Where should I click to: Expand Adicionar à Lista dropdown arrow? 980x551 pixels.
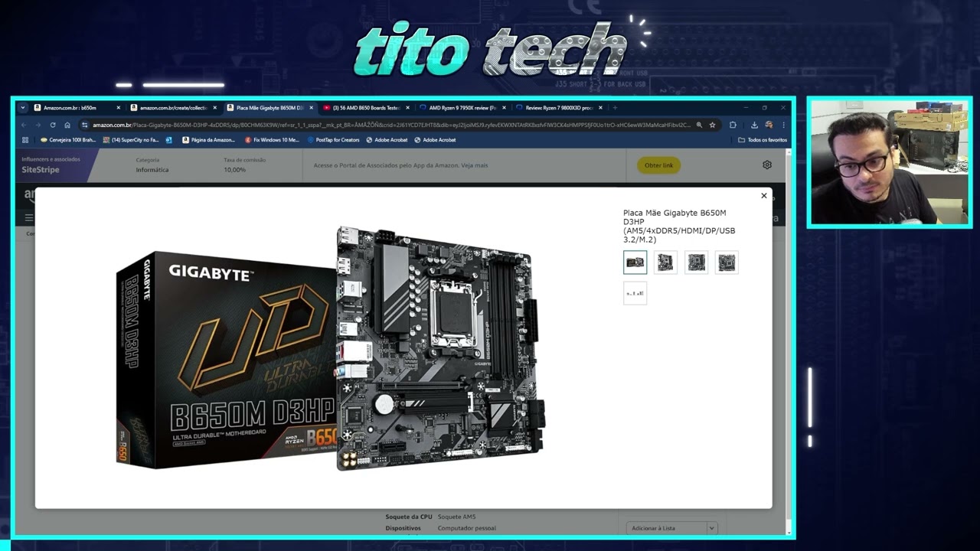(x=711, y=528)
